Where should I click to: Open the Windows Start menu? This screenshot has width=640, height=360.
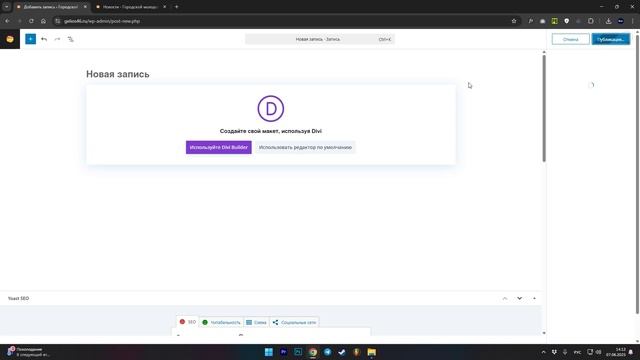[269, 352]
